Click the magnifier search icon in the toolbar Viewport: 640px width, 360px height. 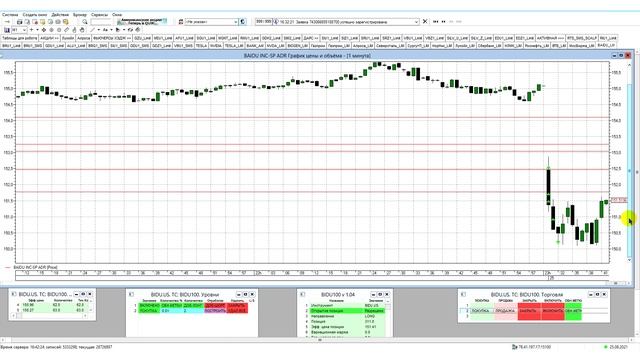[84, 22]
